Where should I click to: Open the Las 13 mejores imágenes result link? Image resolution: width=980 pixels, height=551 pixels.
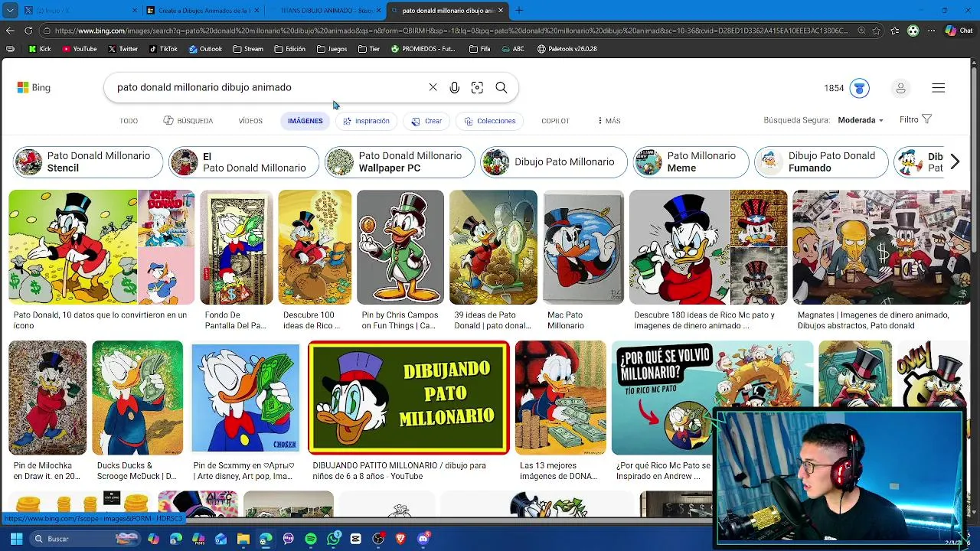pyautogui.click(x=559, y=471)
